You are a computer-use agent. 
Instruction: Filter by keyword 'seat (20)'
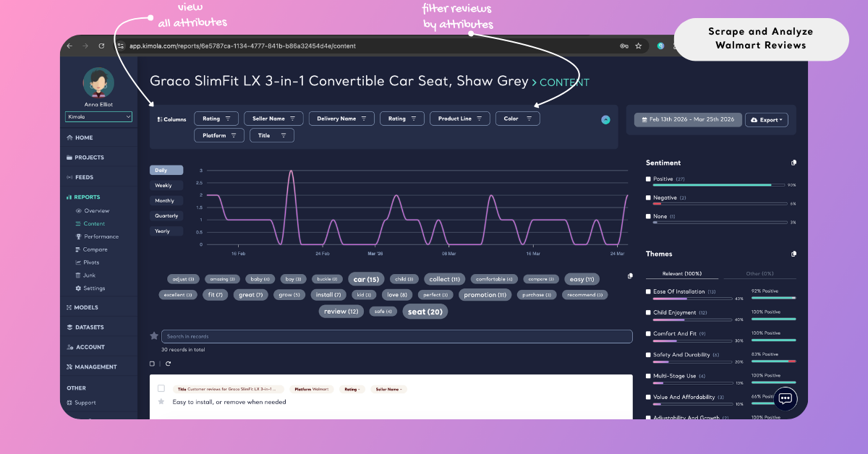pos(425,312)
